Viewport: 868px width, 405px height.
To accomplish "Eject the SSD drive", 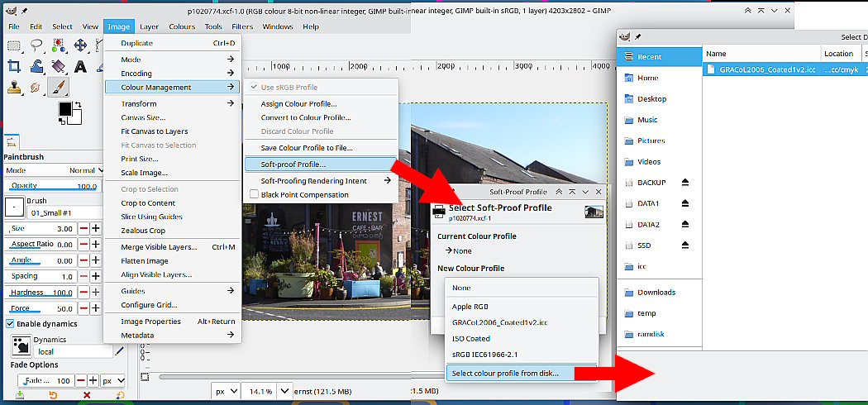I will 684,245.
